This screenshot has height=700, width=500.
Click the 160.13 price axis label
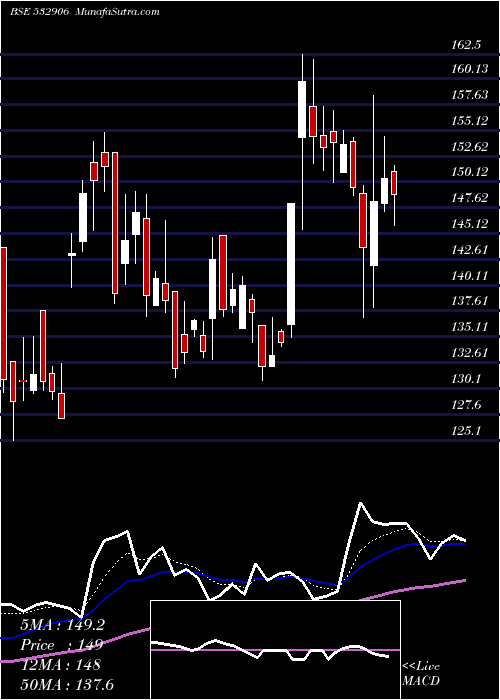(470, 69)
